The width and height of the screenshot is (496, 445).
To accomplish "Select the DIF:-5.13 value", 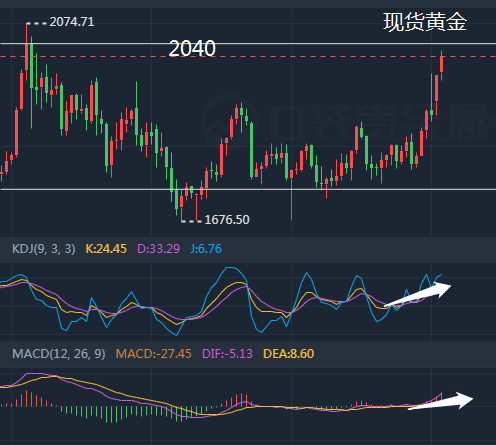I will (227, 354).
